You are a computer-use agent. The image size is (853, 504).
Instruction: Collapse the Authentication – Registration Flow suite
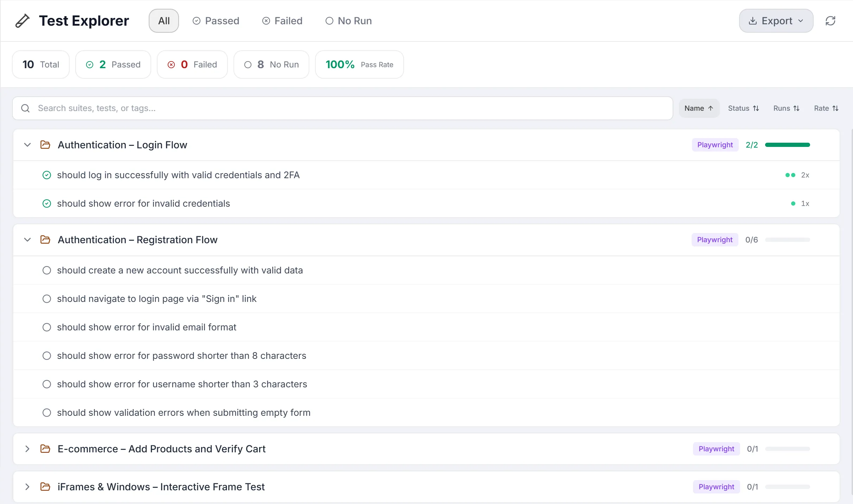pyautogui.click(x=27, y=240)
